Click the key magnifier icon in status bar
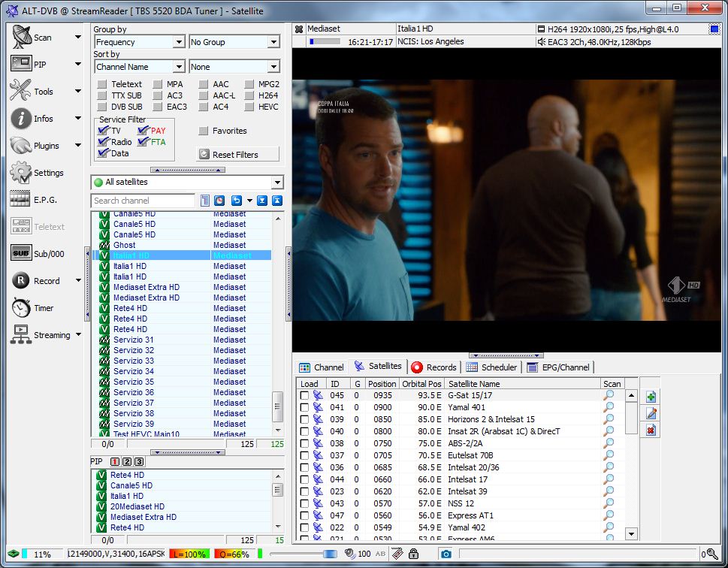 coord(712,554)
